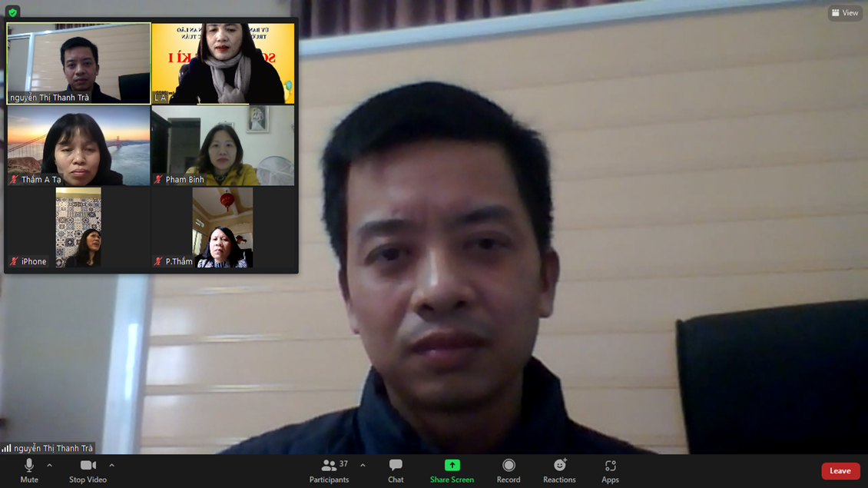Start recording with the Record button
Screen dimensions: 868x488
coord(509,470)
